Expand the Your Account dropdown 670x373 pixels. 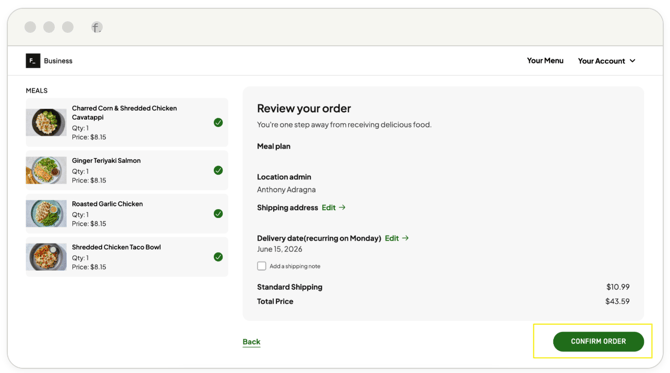tap(606, 61)
